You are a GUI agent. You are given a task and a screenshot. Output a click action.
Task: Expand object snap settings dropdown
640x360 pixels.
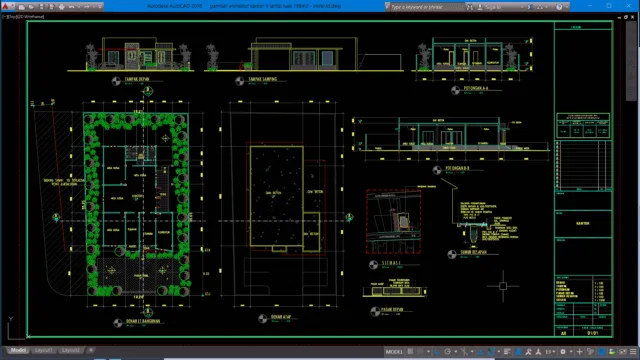(499, 351)
